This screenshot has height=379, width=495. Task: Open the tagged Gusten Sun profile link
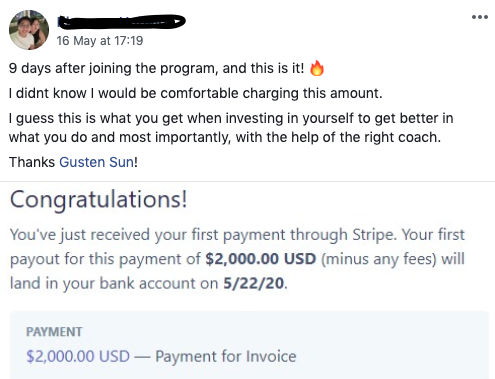point(97,162)
